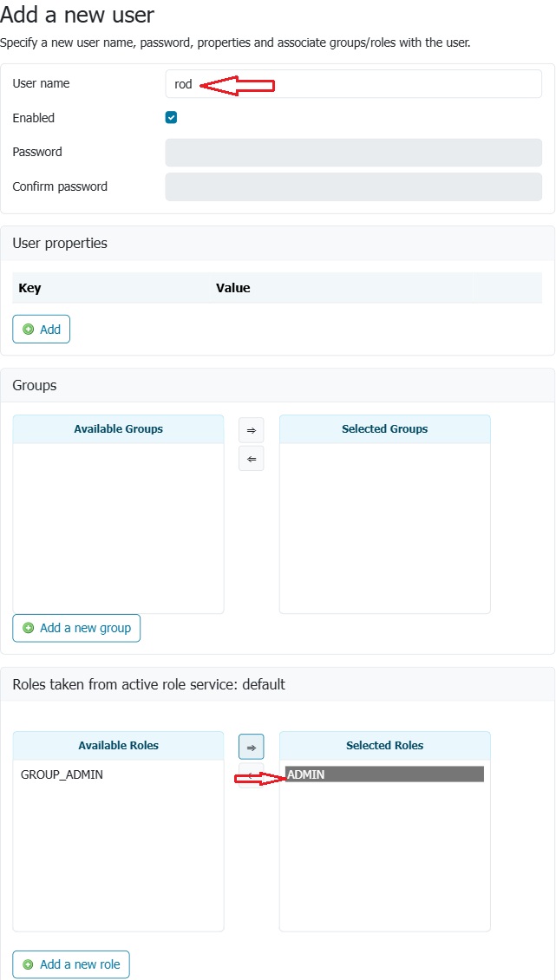Select ADMIN in Selected Roles list
Image resolution: width=556 pixels, height=980 pixels.
[x=384, y=774]
